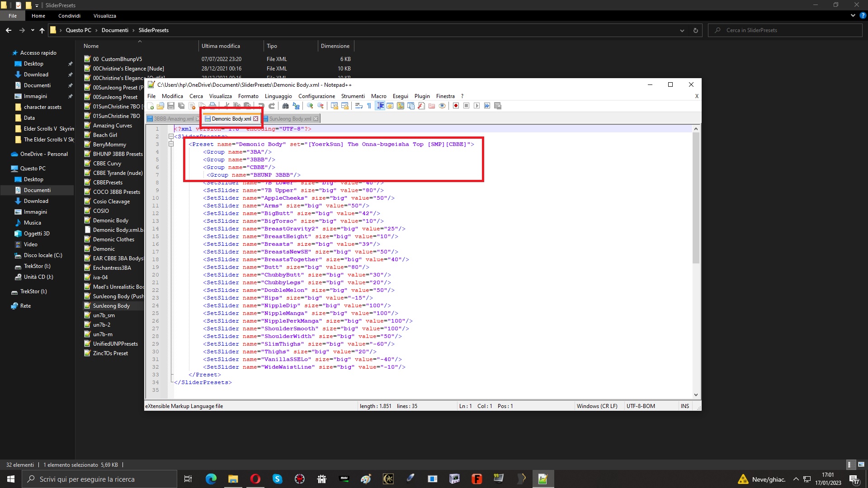Toggle Show all characters pilcrow button
This screenshot has width=868, height=488.
coord(369,106)
